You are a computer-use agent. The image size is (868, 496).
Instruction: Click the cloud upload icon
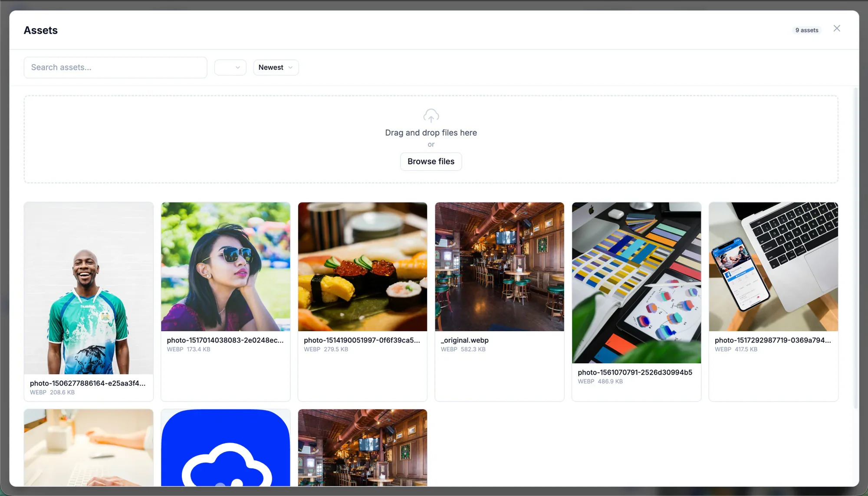[x=431, y=116]
